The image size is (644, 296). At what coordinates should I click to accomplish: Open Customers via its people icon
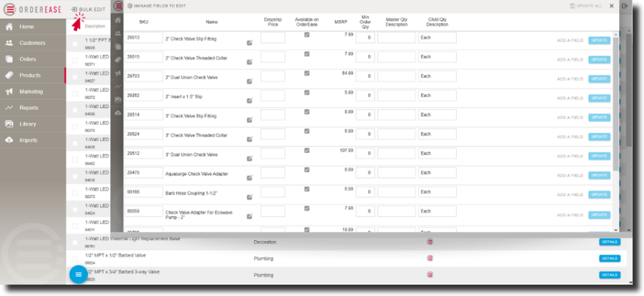9,43
